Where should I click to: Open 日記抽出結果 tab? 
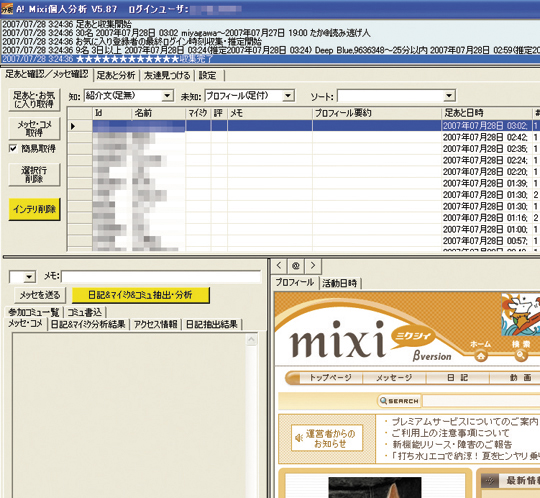(x=212, y=324)
